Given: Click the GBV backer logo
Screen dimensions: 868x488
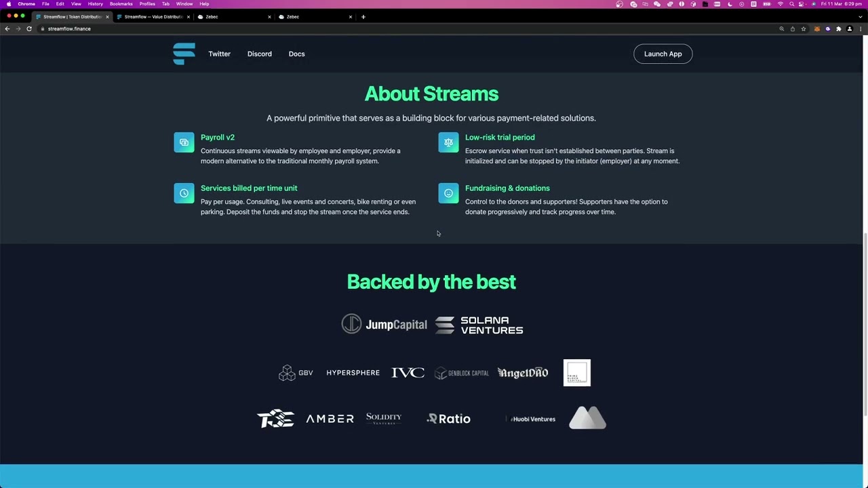Looking at the screenshot, I should point(296,373).
